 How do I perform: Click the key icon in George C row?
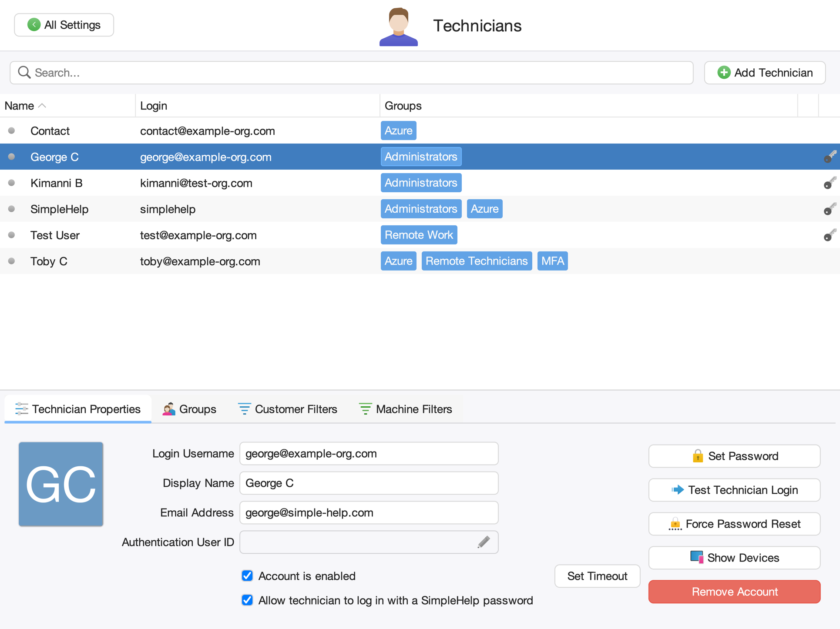(x=830, y=157)
